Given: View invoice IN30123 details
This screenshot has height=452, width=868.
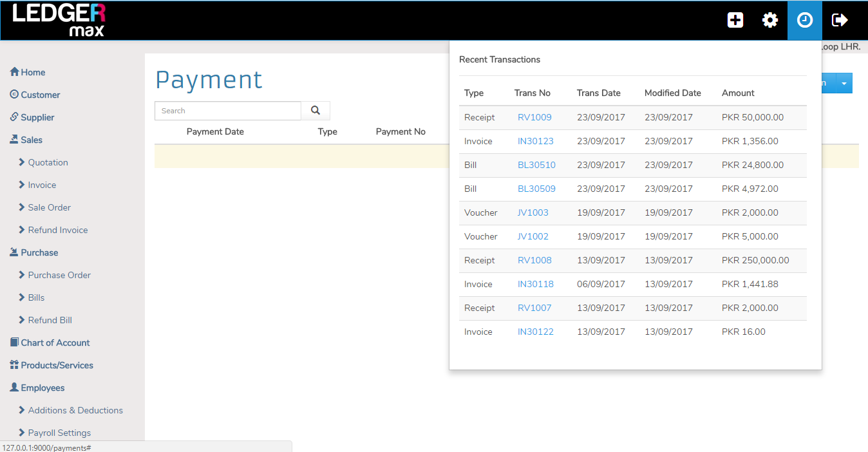Looking at the screenshot, I should (535, 141).
